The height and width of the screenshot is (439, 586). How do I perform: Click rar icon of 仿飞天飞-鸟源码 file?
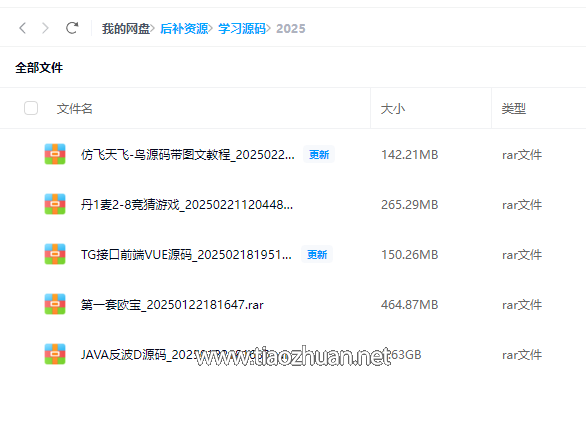pos(55,154)
